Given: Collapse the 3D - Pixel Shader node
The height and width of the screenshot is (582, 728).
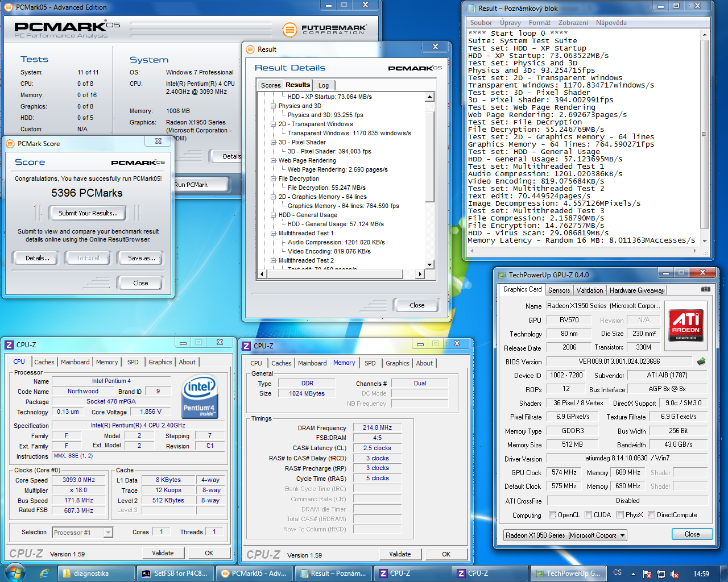Looking at the screenshot, I should [x=273, y=142].
